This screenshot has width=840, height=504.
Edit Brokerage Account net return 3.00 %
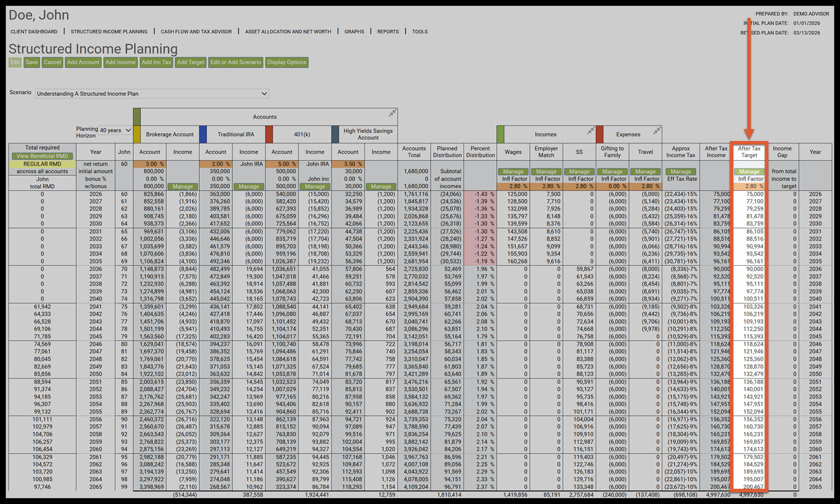tap(149, 164)
